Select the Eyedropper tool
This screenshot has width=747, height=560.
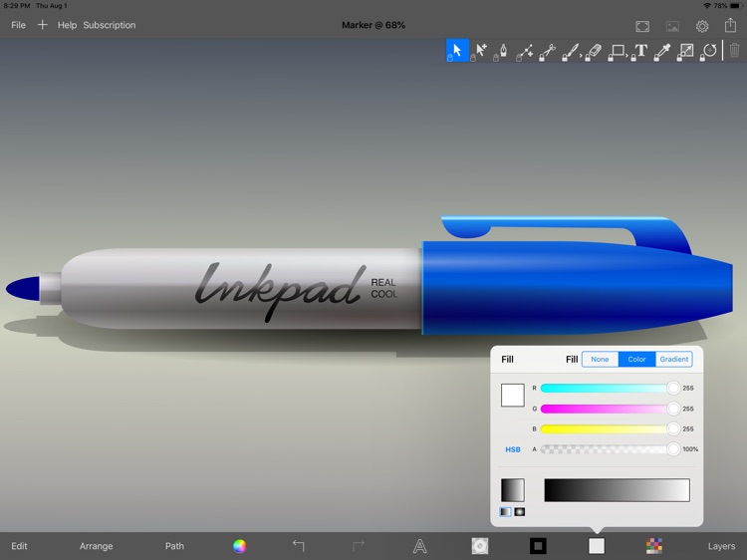point(662,50)
